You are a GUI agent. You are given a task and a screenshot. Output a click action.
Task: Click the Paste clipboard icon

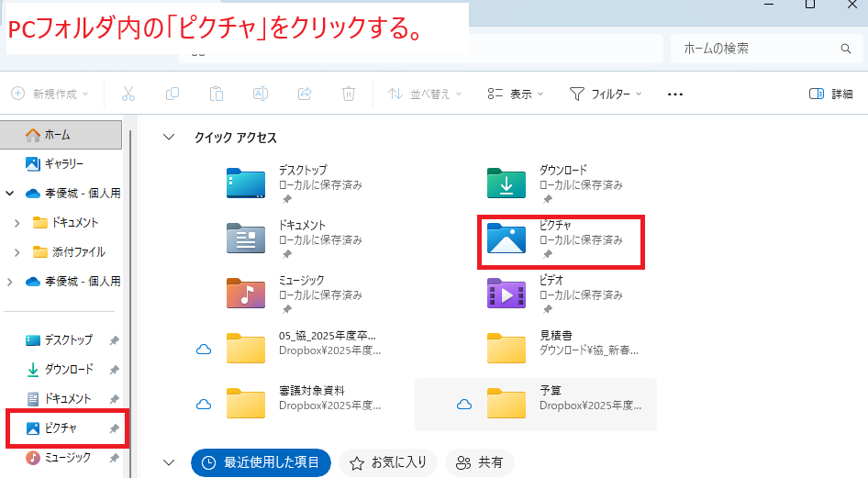[217, 94]
